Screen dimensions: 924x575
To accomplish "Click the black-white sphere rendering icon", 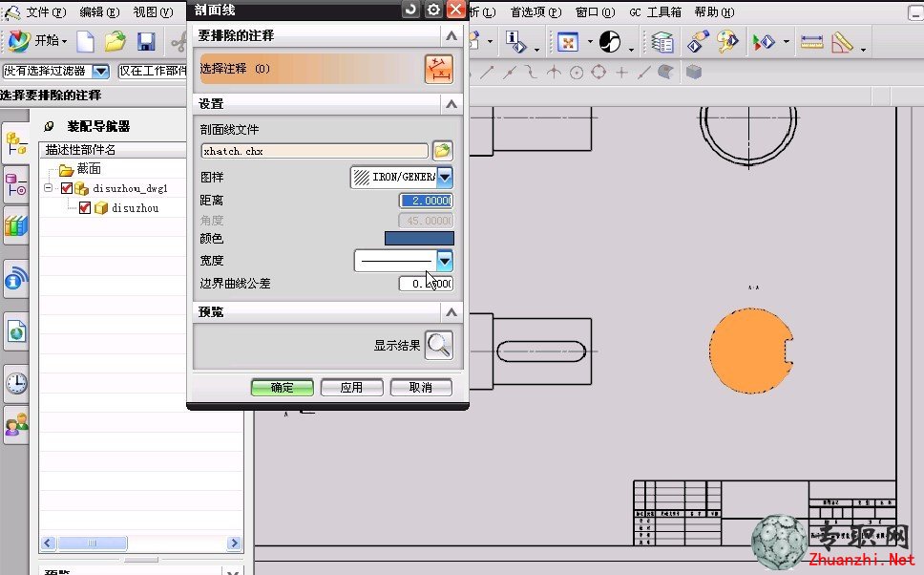I will (x=610, y=42).
